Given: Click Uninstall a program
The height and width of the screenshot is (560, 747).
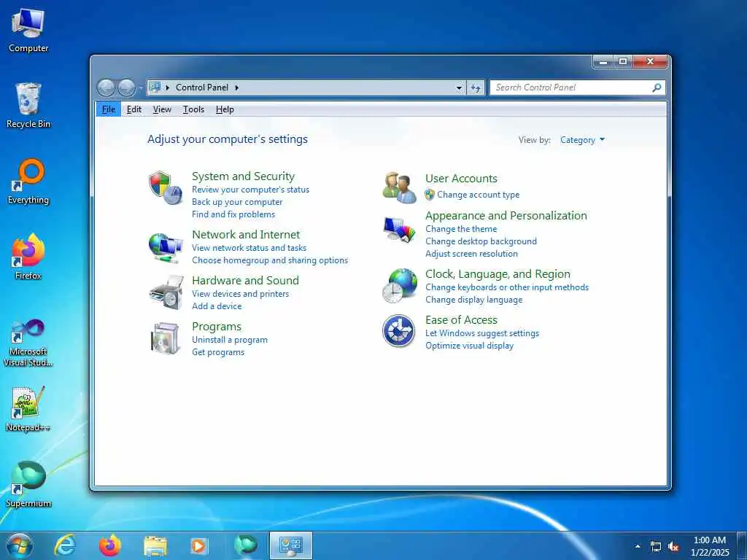Looking at the screenshot, I should click(230, 340).
